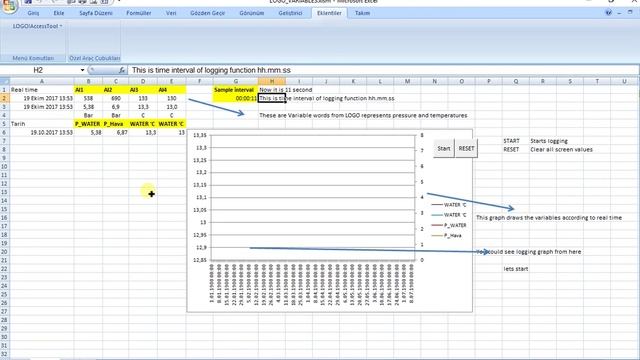Click the P_WATER legend entry in chart

tap(449, 225)
